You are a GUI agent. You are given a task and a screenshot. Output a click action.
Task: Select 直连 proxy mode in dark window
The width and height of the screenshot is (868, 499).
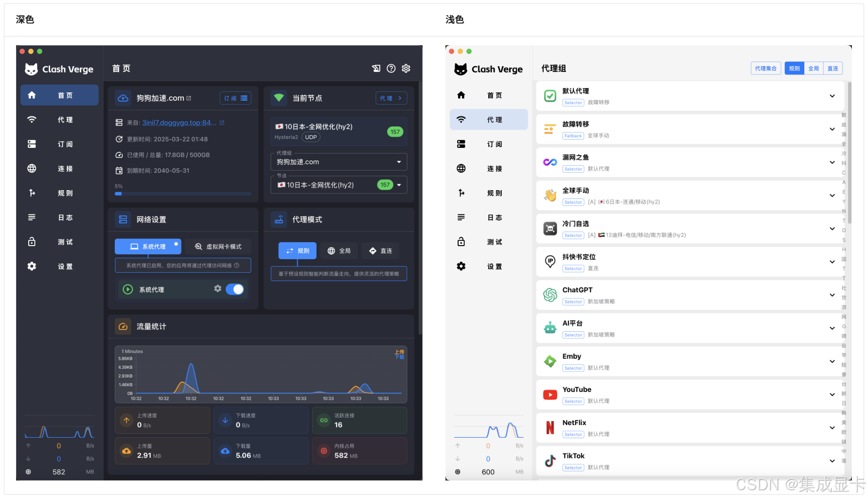pyautogui.click(x=381, y=251)
